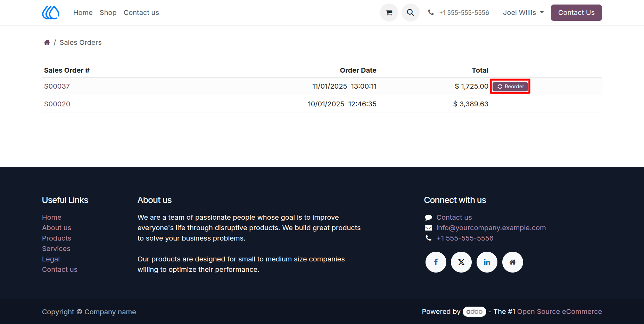The width and height of the screenshot is (644, 324).
Task: Click the Order Date column header
Action: (x=358, y=70)
